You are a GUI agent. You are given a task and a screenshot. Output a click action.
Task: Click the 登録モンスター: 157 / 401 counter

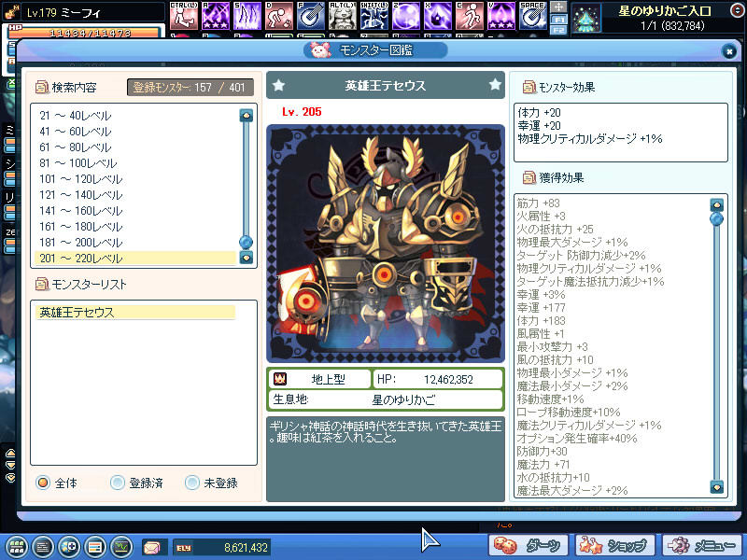pyautogui.click(x=190, y=87)
